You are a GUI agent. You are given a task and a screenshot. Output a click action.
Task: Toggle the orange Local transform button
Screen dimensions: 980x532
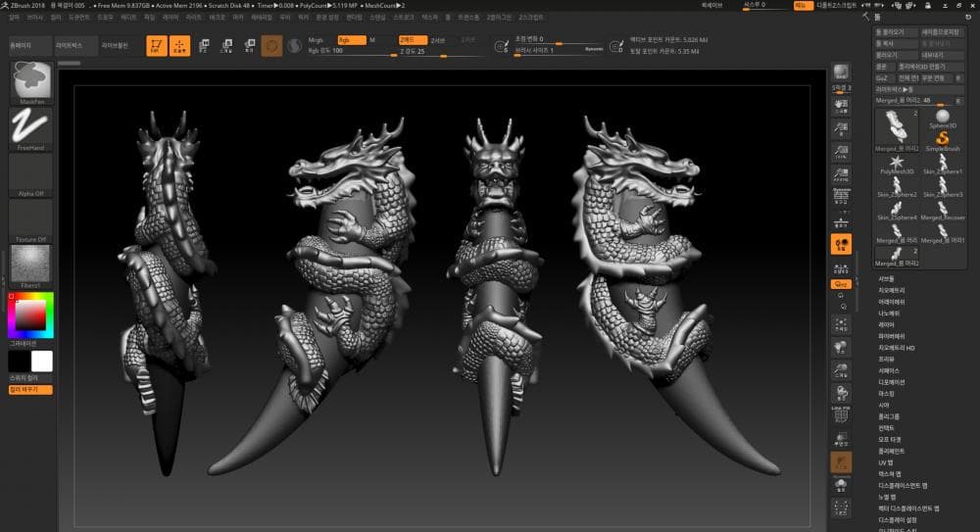pyautogui.click(x=841, y=244)
